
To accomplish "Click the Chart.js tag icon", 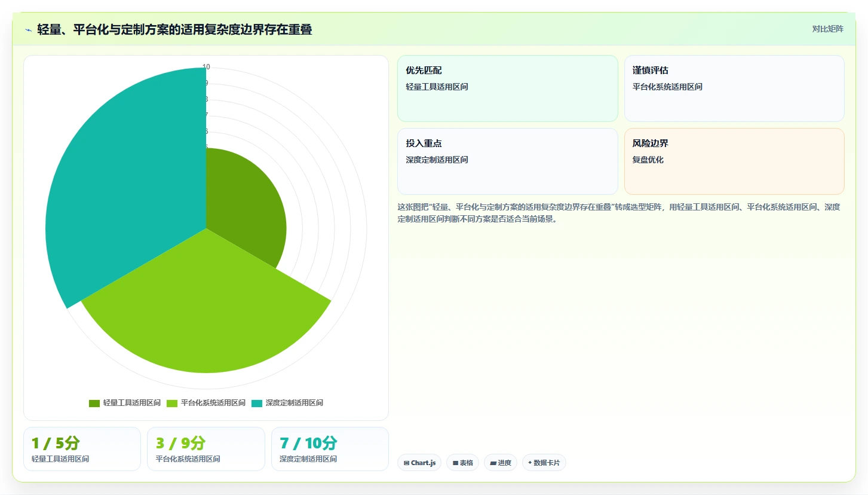I will pos(407,463).
